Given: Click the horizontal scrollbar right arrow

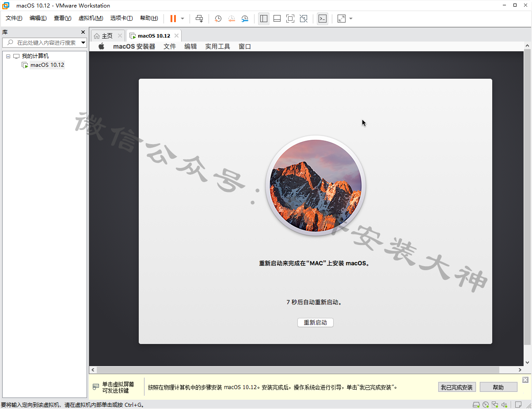Looking at the screenshot, I should 521,370.
